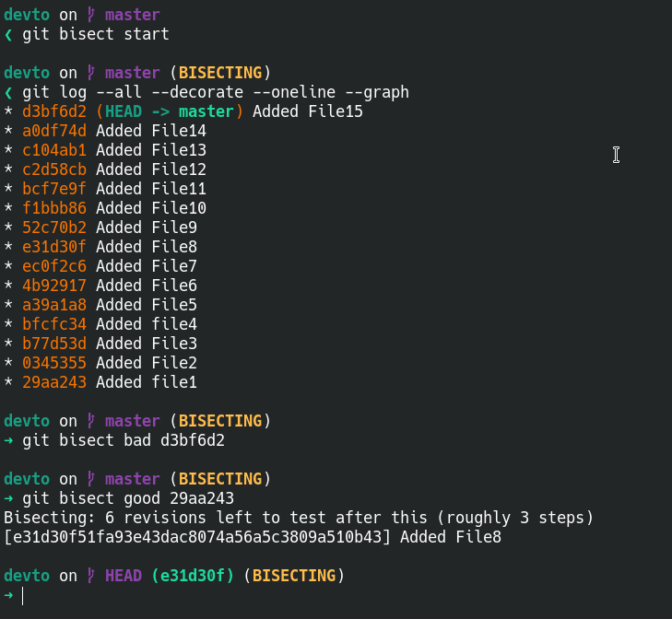Image resolution: width=672 pixels, height=619 pixels.
Task: Click the graph asterisk beside commit d3bf6d2
Action: click(x=8, y=112)
